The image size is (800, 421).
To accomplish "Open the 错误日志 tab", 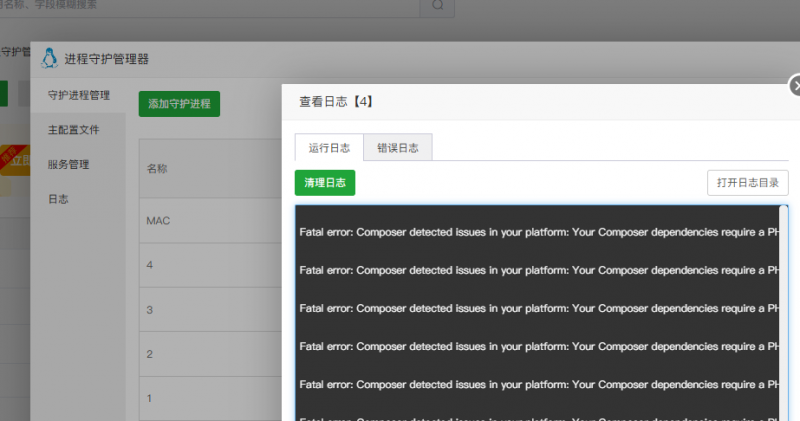I will click(x=397, y=148).
